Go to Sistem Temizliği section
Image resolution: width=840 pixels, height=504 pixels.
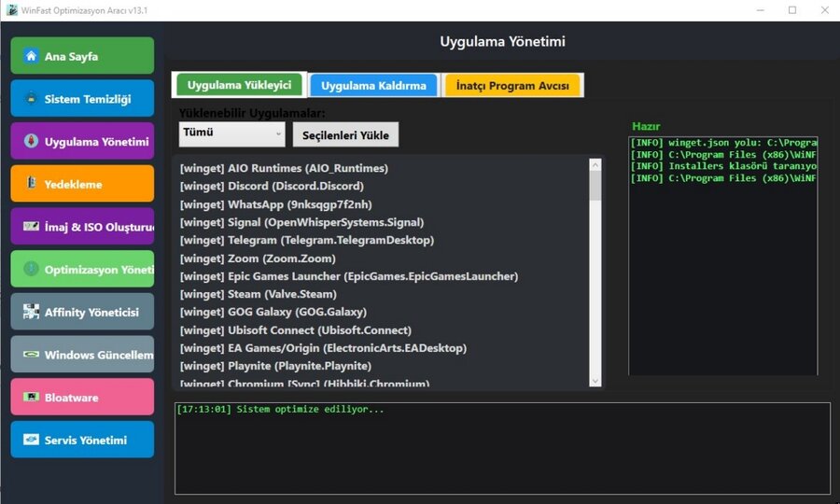[x=82, y=99]
